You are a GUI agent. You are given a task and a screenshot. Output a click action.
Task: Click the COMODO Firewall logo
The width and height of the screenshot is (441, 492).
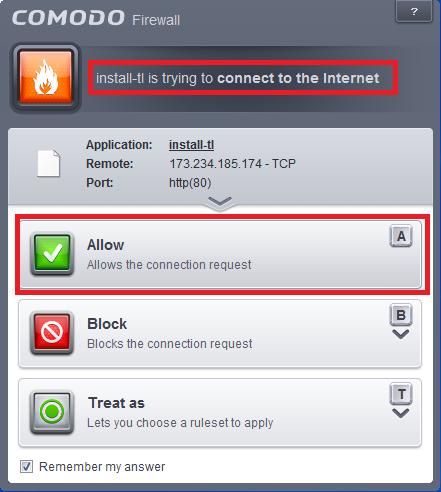[96, 18]
